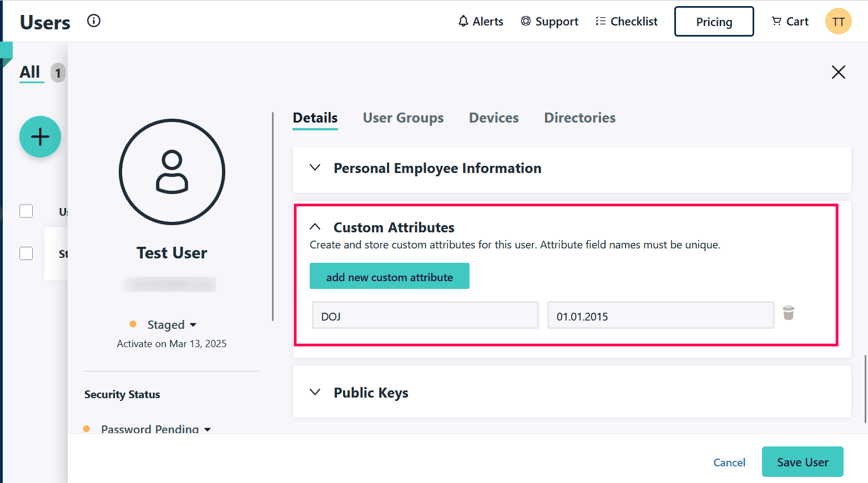Check the first user row checkbox

pyautogui.click(x=26, y=253)
